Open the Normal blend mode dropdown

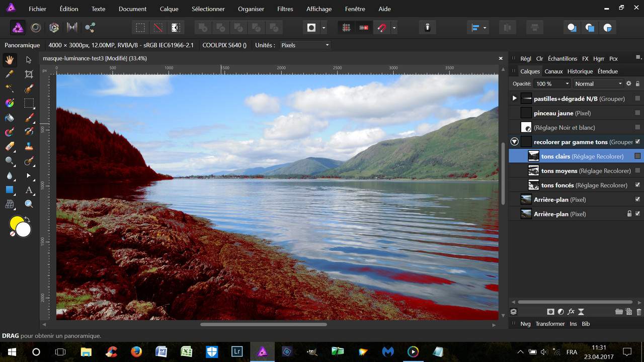click(x=598, y=84)
